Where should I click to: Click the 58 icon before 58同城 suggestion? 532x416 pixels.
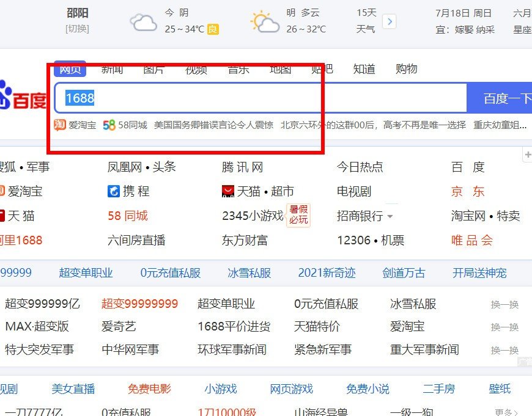pos(108,125)
